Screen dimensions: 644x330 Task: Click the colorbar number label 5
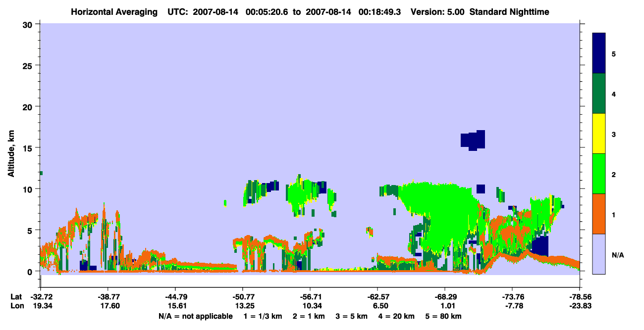point(614,54)
